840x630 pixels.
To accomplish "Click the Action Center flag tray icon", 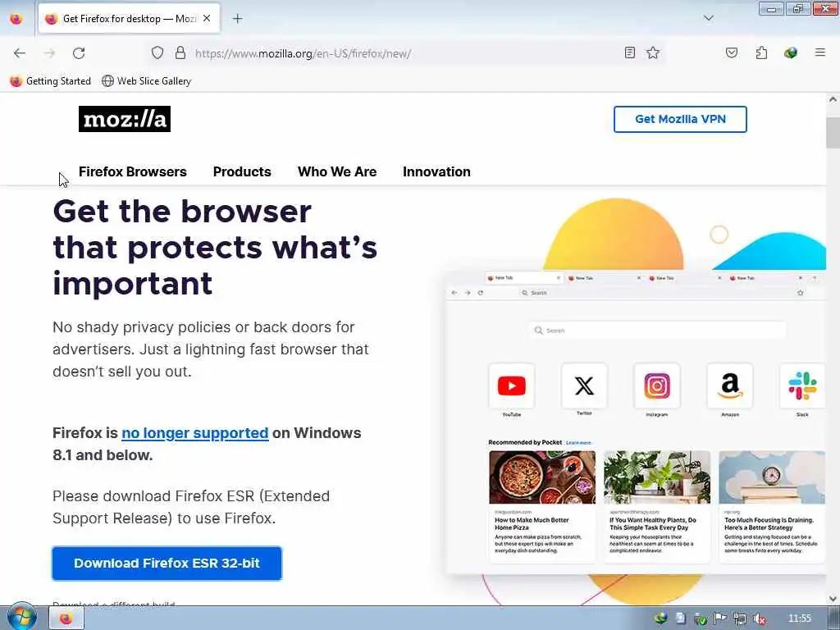I will (720, 619).
